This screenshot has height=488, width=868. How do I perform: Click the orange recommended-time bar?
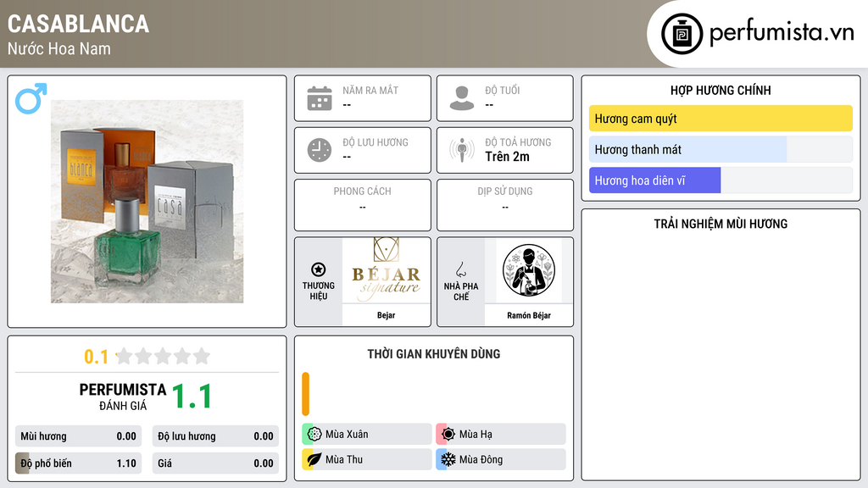point(305,394)
